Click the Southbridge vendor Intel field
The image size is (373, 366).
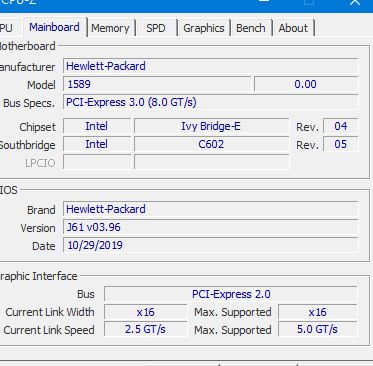coord(97,144)
